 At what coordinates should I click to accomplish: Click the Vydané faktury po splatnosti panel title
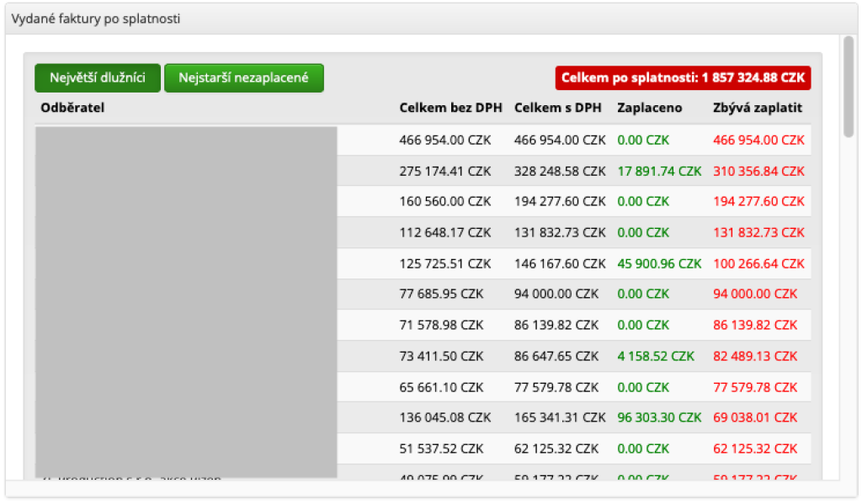[95, 18]
